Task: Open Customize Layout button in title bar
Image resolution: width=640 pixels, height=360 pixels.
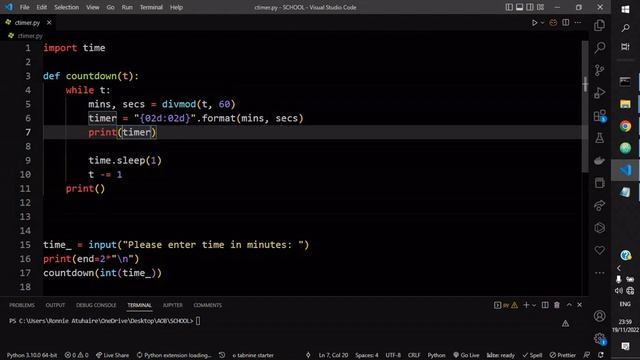Action: pyautogui.click(x=540, y=7)
